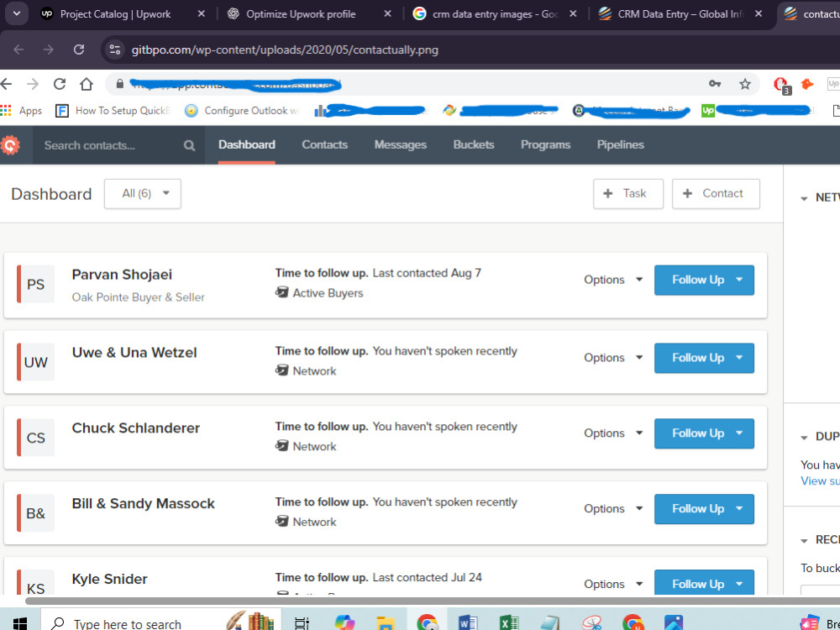The height and width of the screenshot is (630, 840).
Task: Close the Project Catalog | Upwork tab
Action: 201,14
